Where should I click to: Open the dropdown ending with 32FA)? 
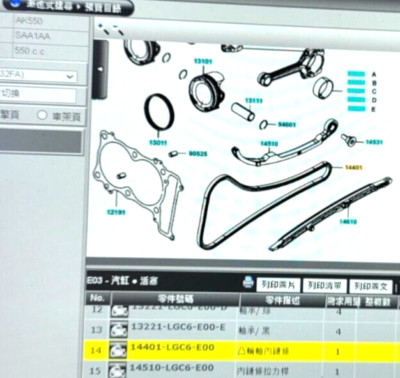(38, 75)
